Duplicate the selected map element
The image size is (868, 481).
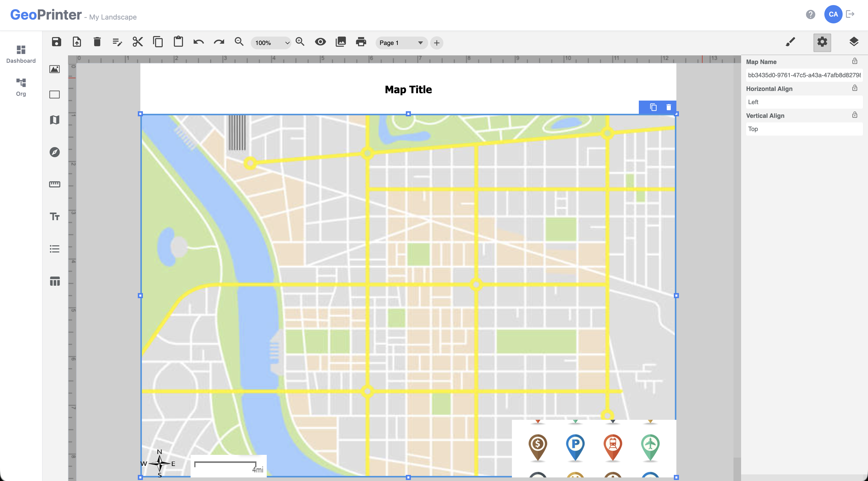(x=653, y=107)
